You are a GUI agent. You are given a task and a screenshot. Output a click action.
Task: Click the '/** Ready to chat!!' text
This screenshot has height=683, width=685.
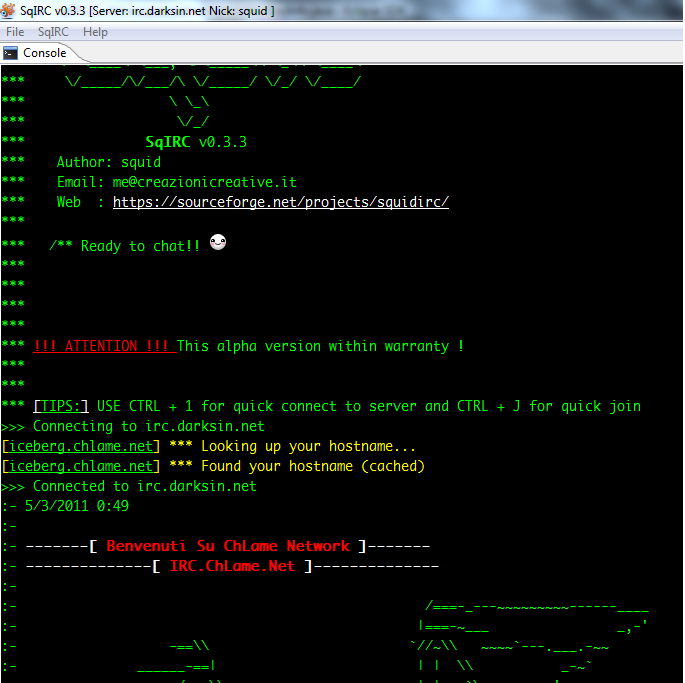pyautogui.click(x=125, y=246)
